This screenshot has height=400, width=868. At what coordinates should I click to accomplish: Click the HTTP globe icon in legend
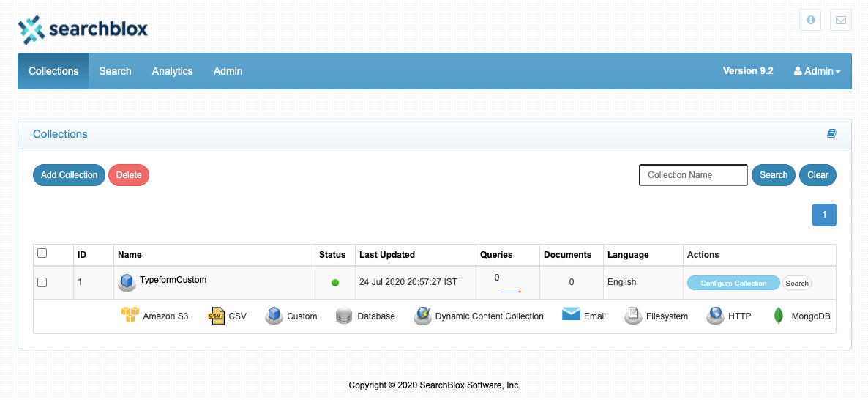[715, 316]
